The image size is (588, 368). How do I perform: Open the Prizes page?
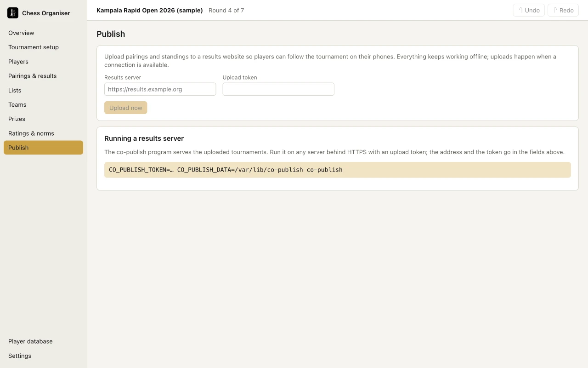pyautogui.click(x=43, y=119)
